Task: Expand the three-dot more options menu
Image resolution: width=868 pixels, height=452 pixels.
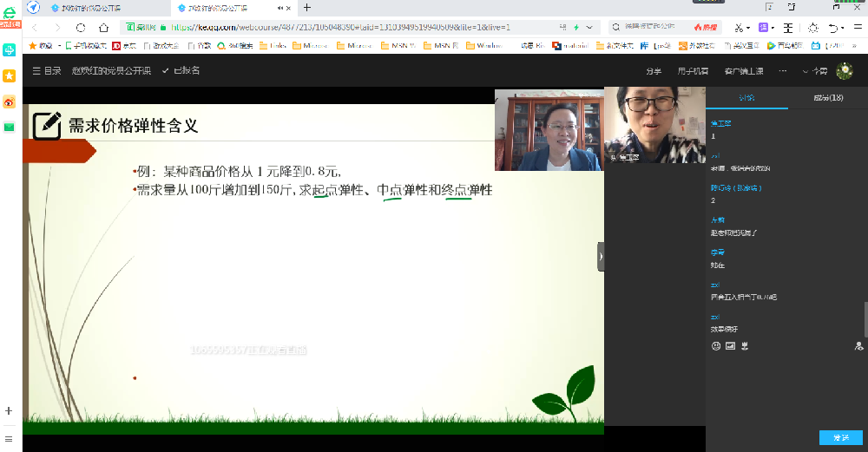Action: [782, 71]
